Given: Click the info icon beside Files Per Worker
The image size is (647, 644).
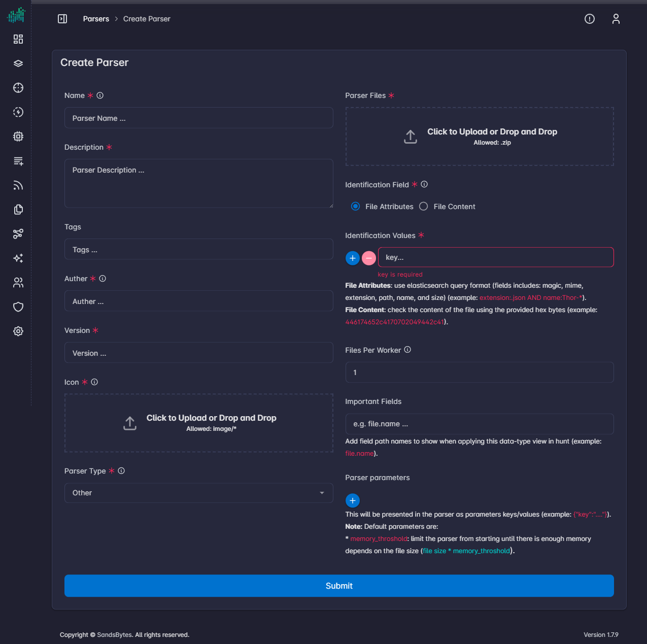Looking at the screenshot, I should [407, 350].
